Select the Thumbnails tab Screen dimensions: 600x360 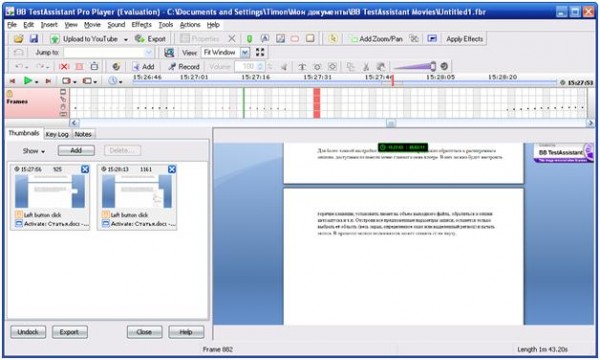pyautogui.click(x=24, y=133)
